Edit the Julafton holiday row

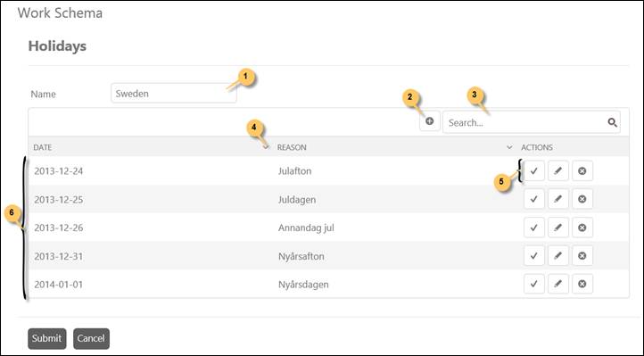(x=557, y=170)
